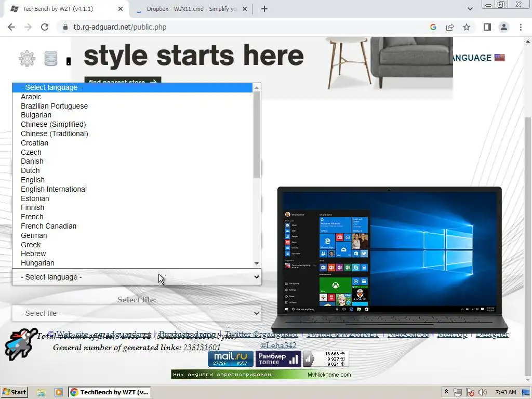This screenshot has height=399, width=532.
Task: Pick Czech in the language list
Action: coord(132,152)
